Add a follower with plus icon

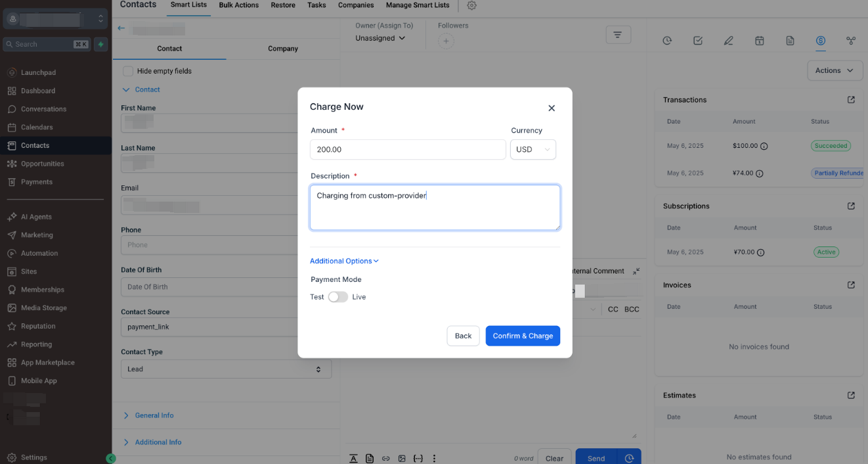pyautogui.click(x=446, y=41)
